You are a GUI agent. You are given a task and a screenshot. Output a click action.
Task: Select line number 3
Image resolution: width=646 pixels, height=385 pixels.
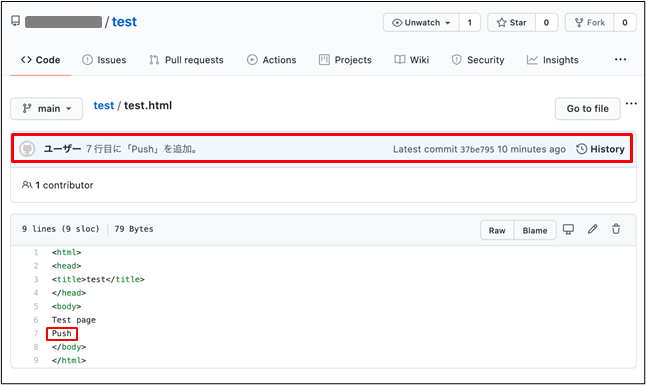[x=36, y=279]
